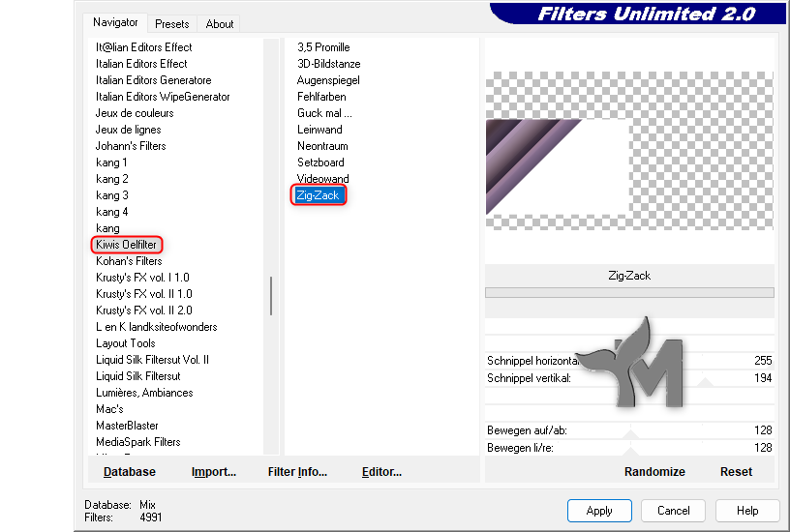Open the Database option

(130, 472)
